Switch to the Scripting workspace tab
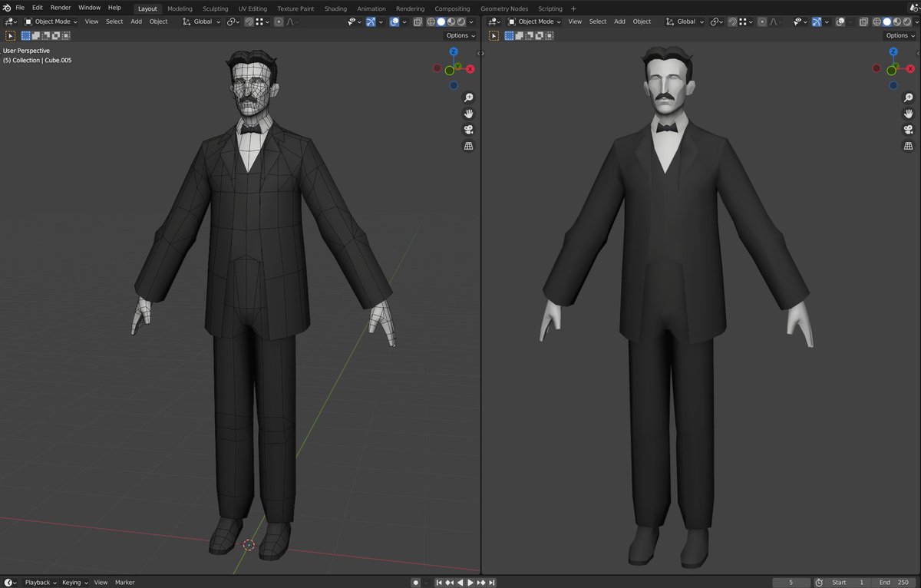This screenshot has width=921, height=588. [550, 8]
